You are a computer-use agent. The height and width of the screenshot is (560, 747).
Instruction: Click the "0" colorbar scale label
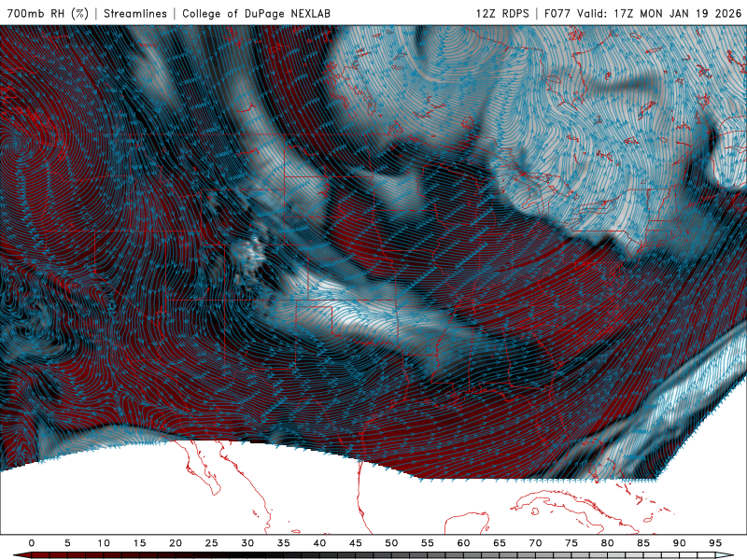pyautogui.click(x=32, y=543)
